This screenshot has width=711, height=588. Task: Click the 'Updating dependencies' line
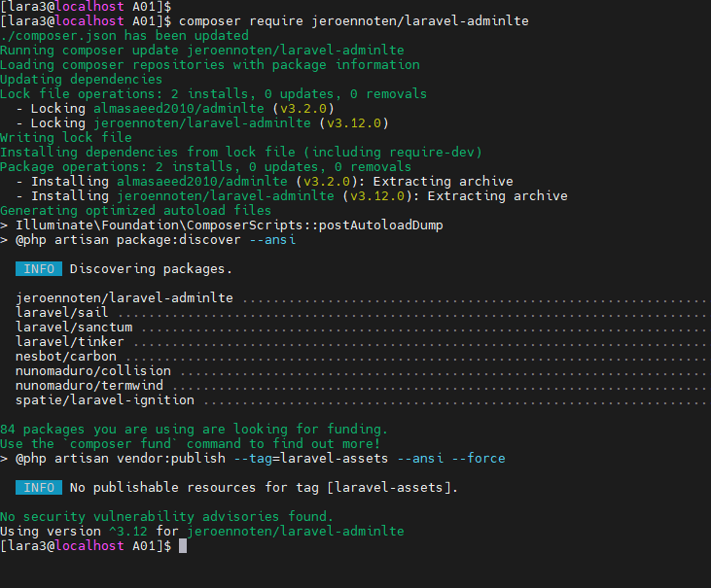tap(81, 80)
